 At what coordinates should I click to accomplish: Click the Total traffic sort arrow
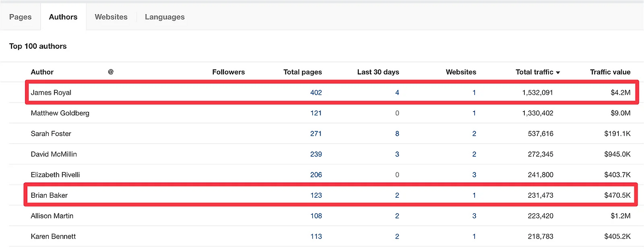558,72
